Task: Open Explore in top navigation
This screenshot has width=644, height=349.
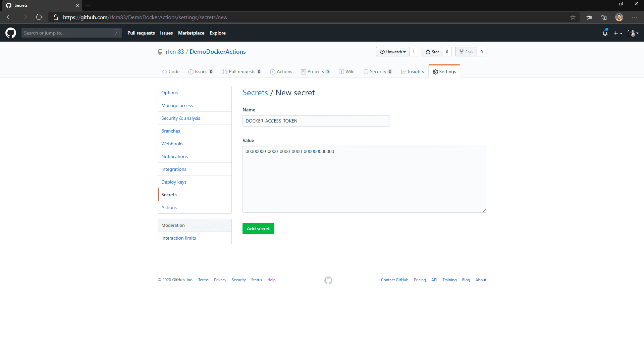Action: tap(218, 33)
